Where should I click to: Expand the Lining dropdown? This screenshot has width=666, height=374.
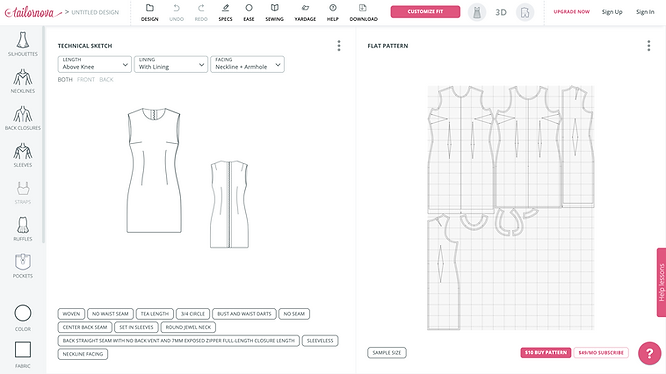pyautogui.click(x=171, y=64)
